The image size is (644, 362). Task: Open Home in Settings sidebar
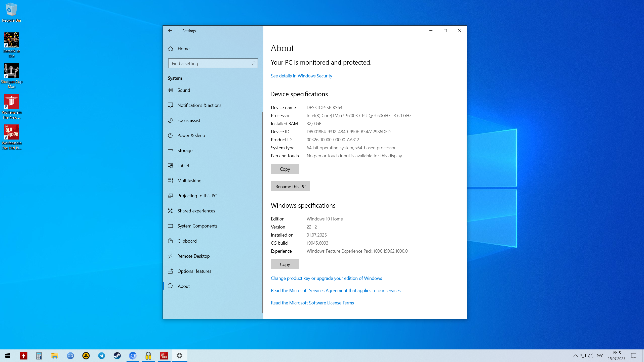tap(213, 49)
